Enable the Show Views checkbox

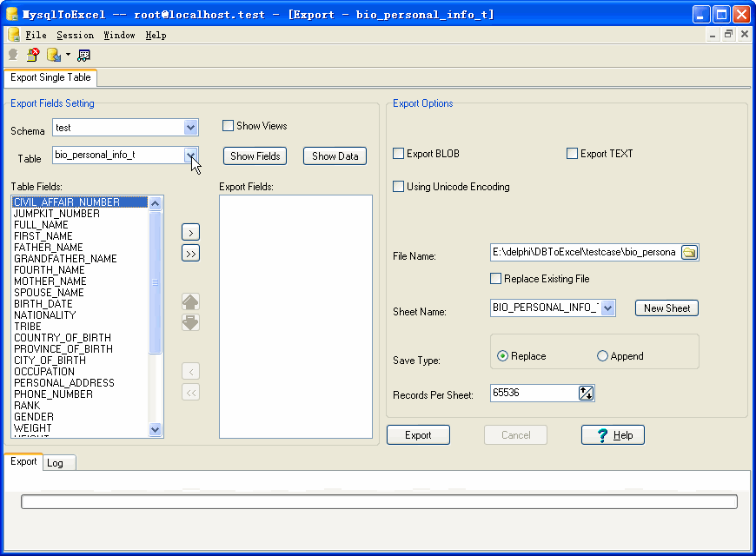coord(228,126)
